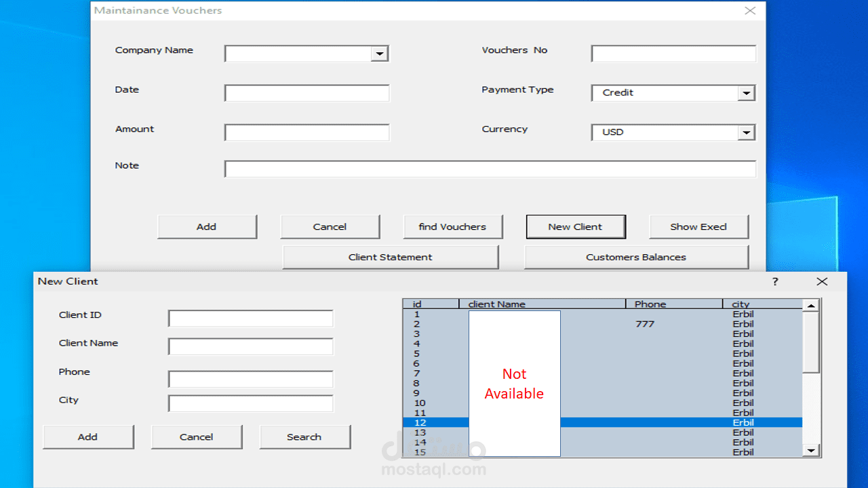Image resolution: width=868 pixels, height=488 pixels.
Task: Open the Client Statement button
Action: 391,258
